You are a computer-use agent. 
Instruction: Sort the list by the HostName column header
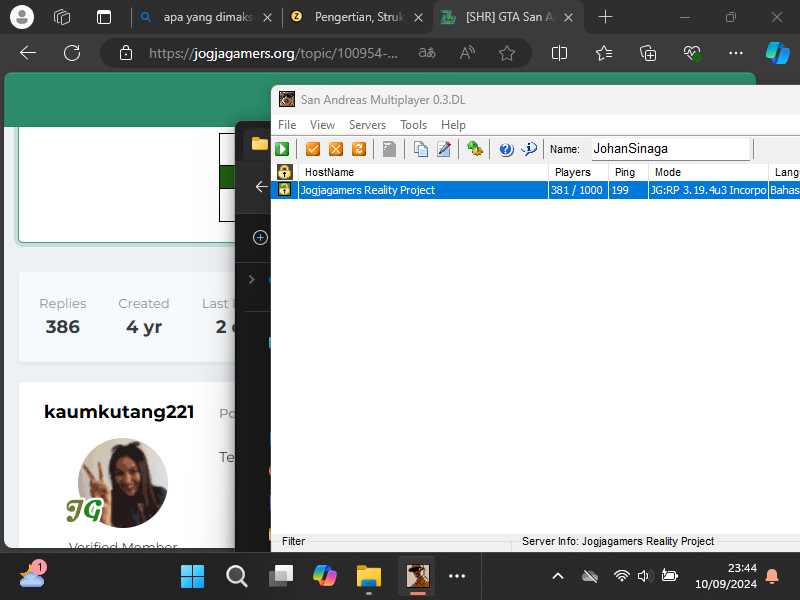pyautogui.click(x=423, y=172)
